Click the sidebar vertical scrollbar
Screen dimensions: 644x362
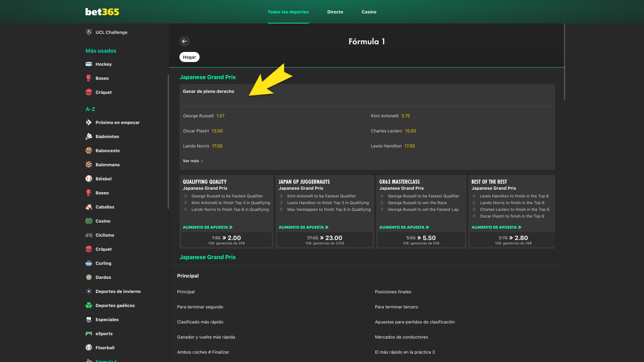click(x=168, y=141)
